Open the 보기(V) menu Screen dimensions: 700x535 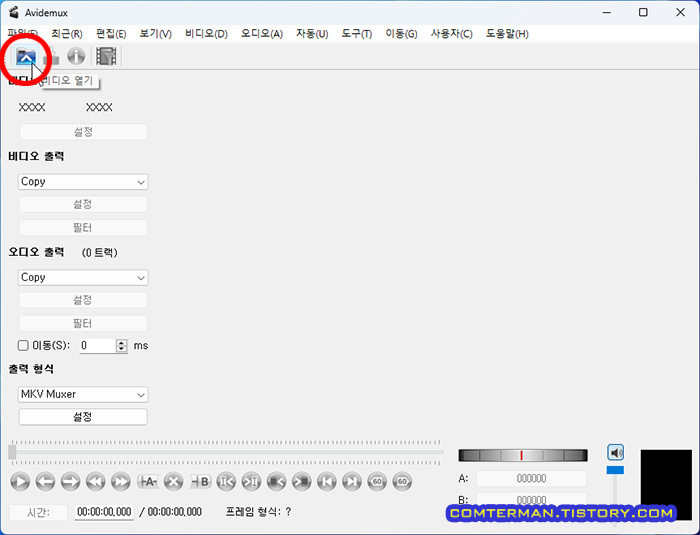coord(155,34)
